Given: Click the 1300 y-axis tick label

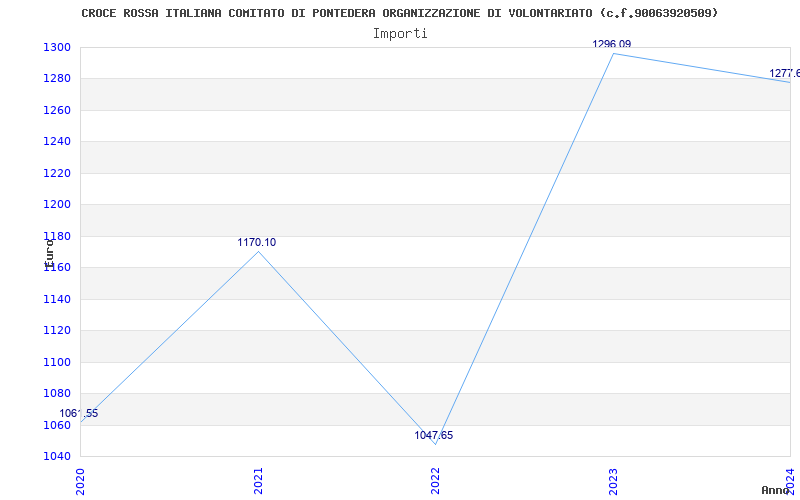Looking at the screenshot, I should pyautogui.click(x=56, y=47).
